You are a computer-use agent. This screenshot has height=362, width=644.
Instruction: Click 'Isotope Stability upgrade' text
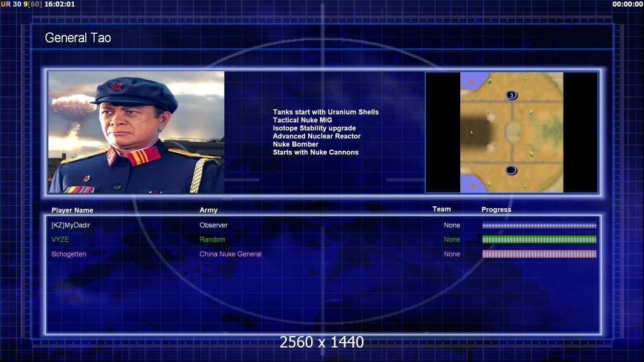314,128
